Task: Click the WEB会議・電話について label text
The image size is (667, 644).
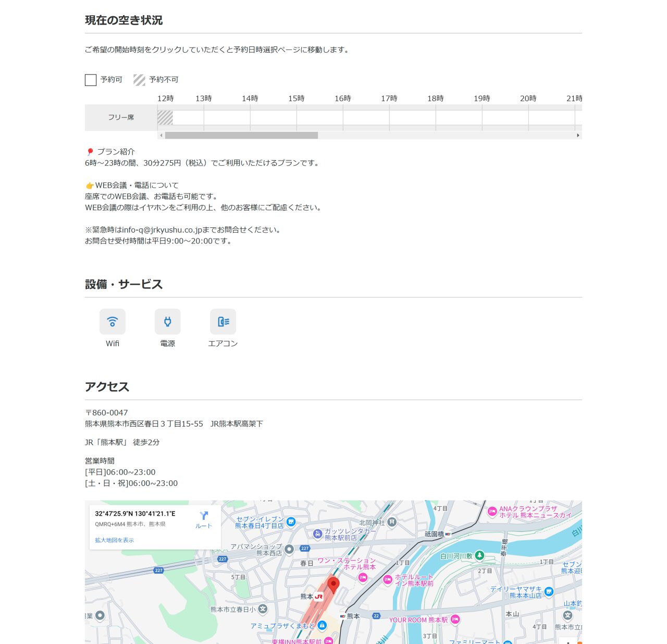Action: click(137, 185)
